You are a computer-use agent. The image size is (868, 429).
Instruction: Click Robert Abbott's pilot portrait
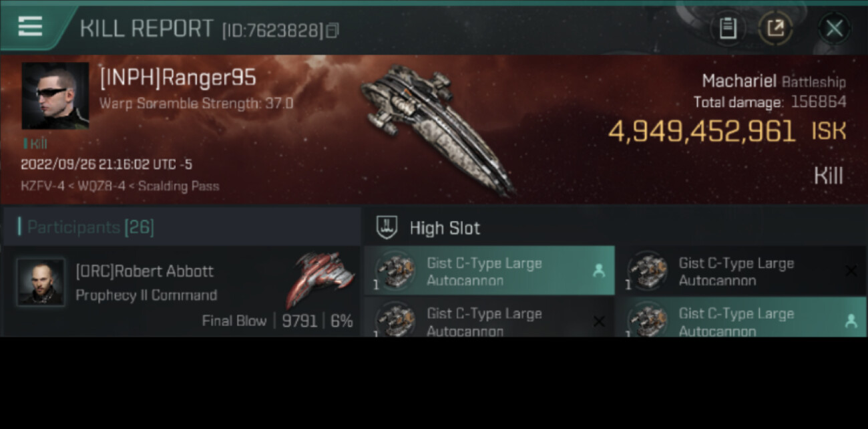[x=41, y=283]
